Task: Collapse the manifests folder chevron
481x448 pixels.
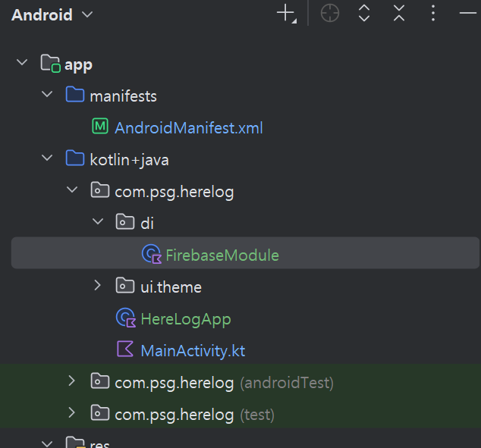Action: 47,94
